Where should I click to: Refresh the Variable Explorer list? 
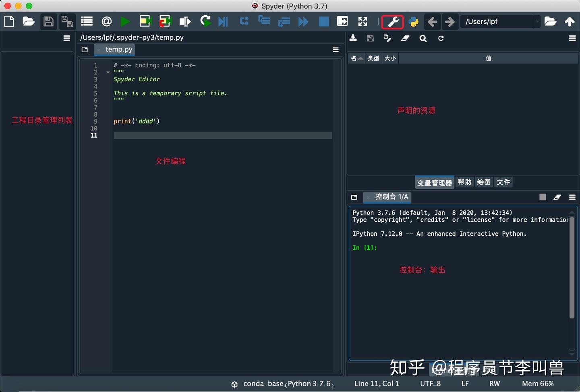(441, 38)
